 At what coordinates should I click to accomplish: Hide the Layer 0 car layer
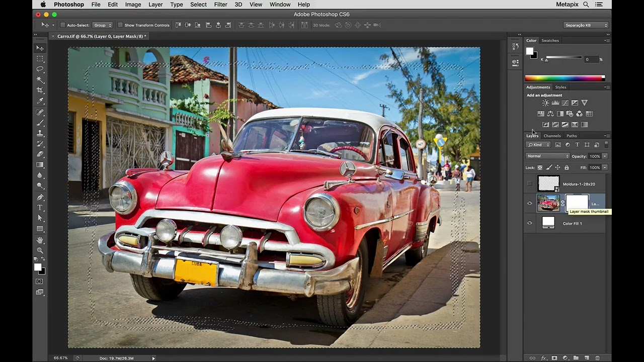pos(529,204)
